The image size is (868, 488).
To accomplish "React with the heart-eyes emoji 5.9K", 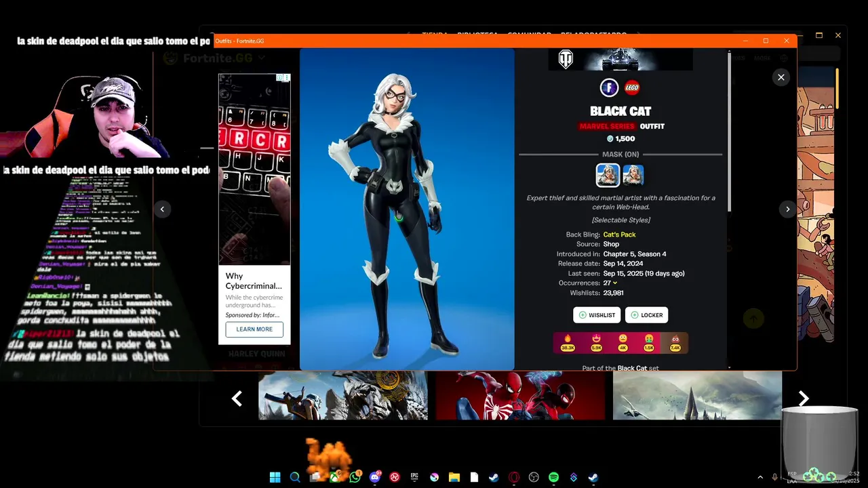I will coord(597,343).
